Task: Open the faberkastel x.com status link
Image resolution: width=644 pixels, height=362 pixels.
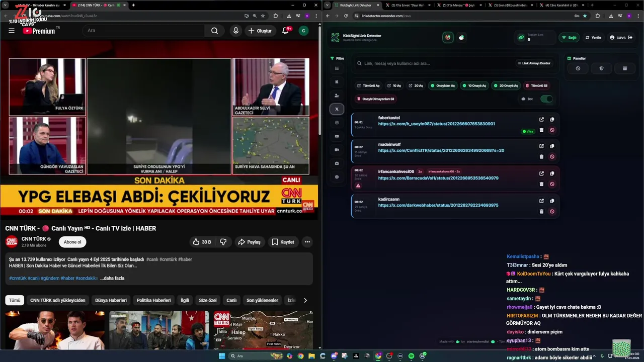Action: click(436, 124)
